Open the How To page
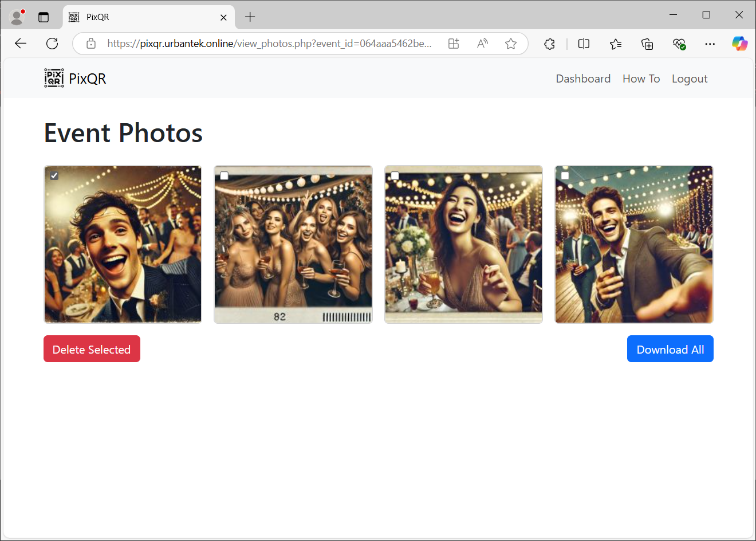756x541 pixels. [x=641, y=79]
